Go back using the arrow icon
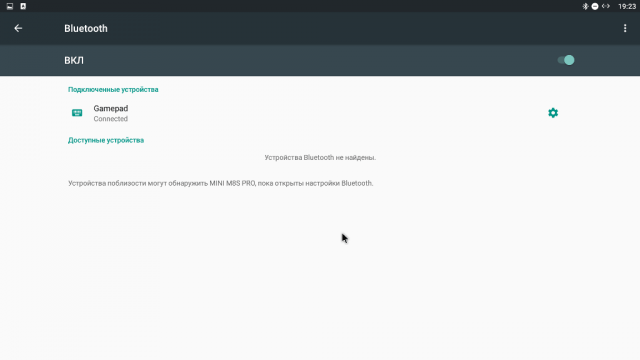Image resolution: width=640 pixels, height=360 pixels. click(18, 28)
